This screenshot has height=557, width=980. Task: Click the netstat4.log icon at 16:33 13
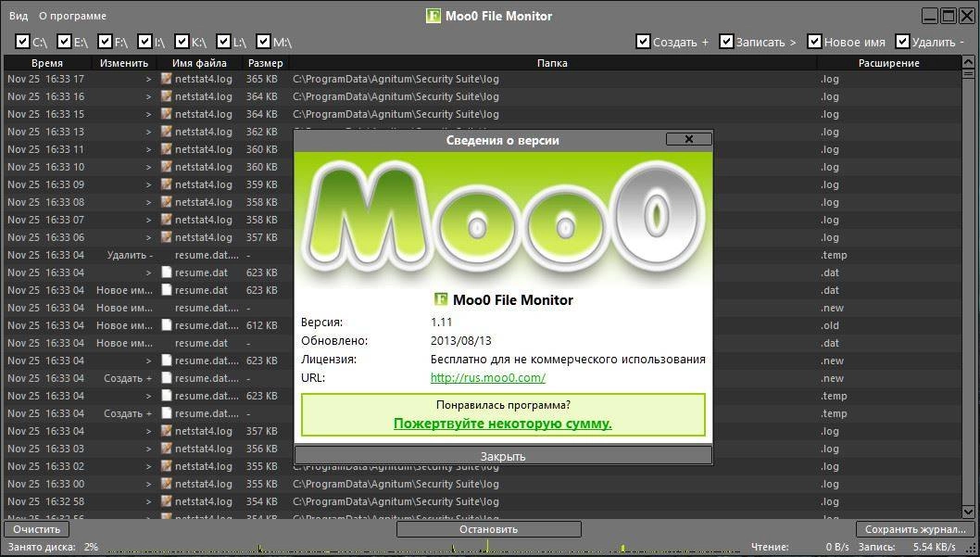[x=166, y=132]
